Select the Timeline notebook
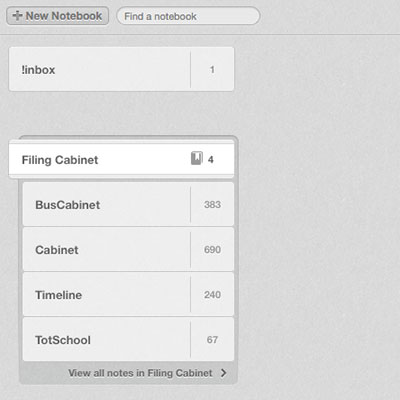Screen dimensions: 400x400 point(128,294)
